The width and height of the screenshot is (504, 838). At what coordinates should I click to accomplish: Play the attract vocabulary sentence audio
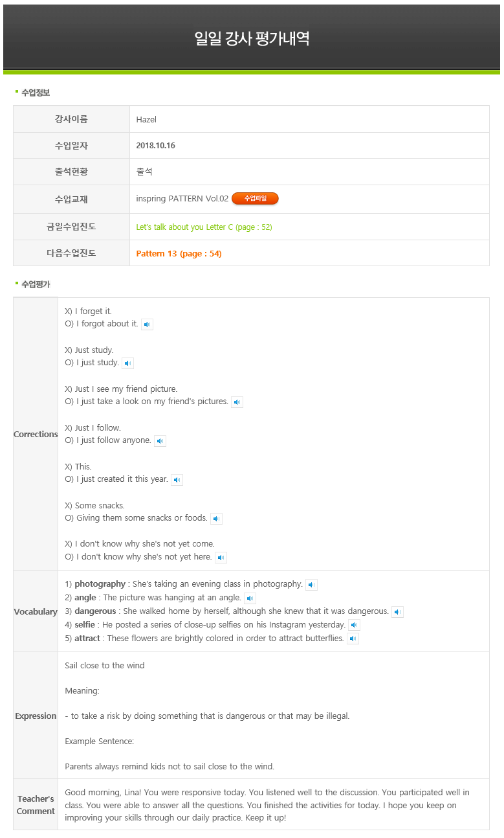tap(353, 639)
